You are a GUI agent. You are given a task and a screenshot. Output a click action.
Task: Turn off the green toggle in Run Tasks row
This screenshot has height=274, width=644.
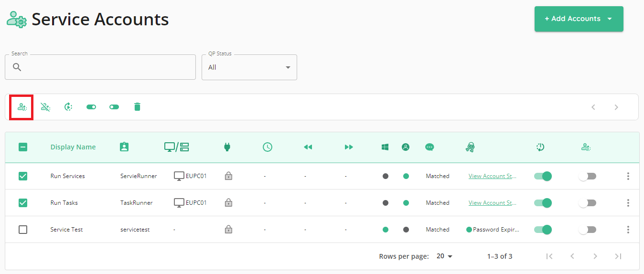click(x=543, y=203)
